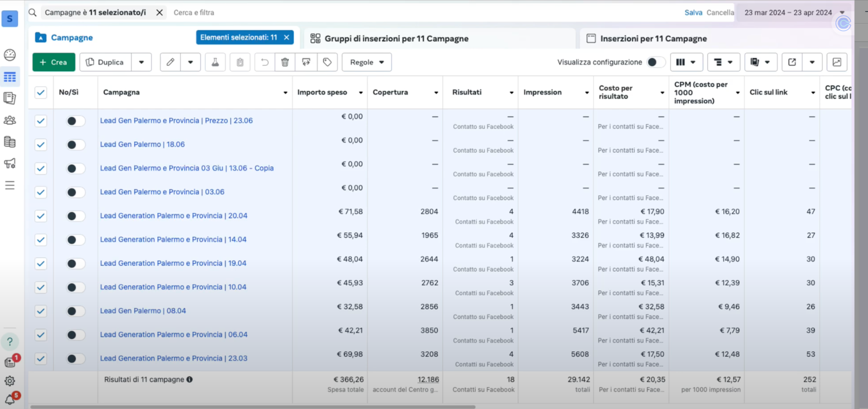Click the horizontal scrollbar at table bottom

point(252,406)
